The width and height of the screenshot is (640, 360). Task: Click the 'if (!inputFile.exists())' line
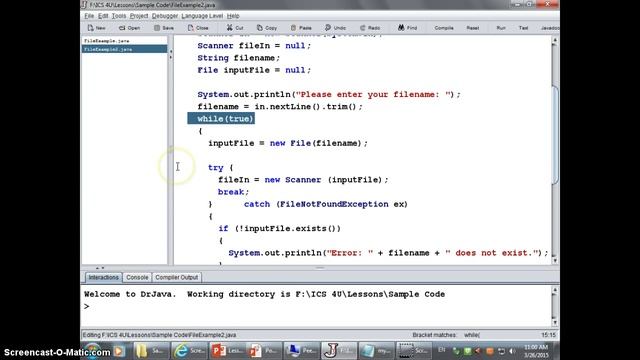click(x=279, y=229)
